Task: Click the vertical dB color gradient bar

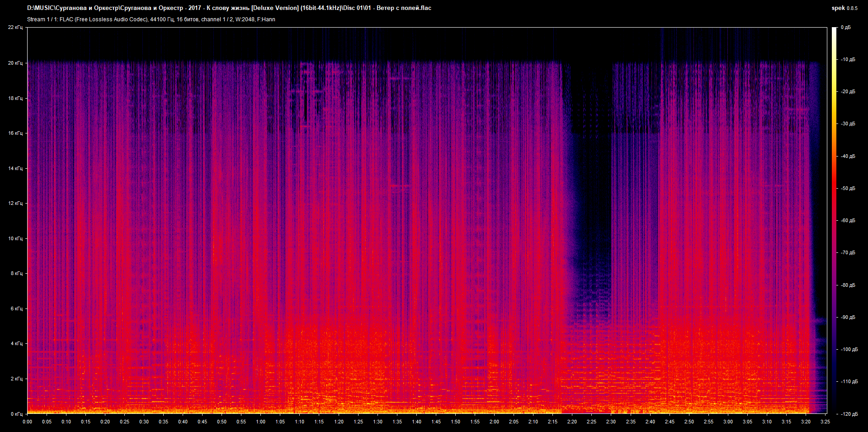Action: (834, 220)
